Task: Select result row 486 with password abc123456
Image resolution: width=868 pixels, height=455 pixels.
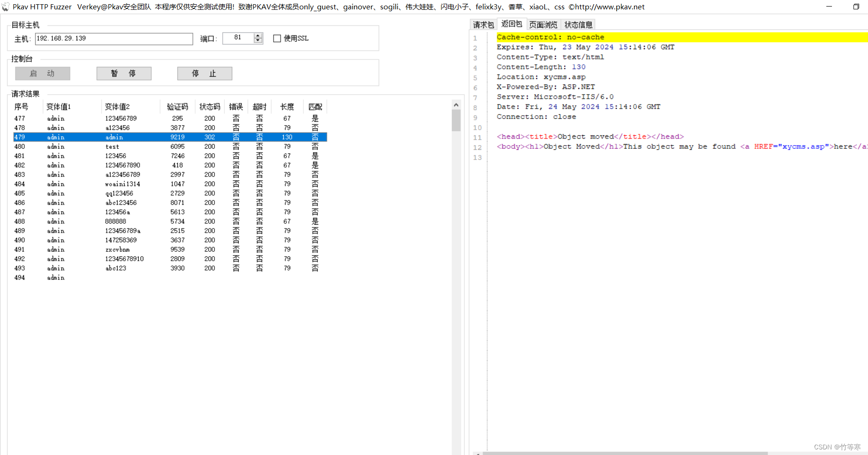Action: (x=170, y=203)
